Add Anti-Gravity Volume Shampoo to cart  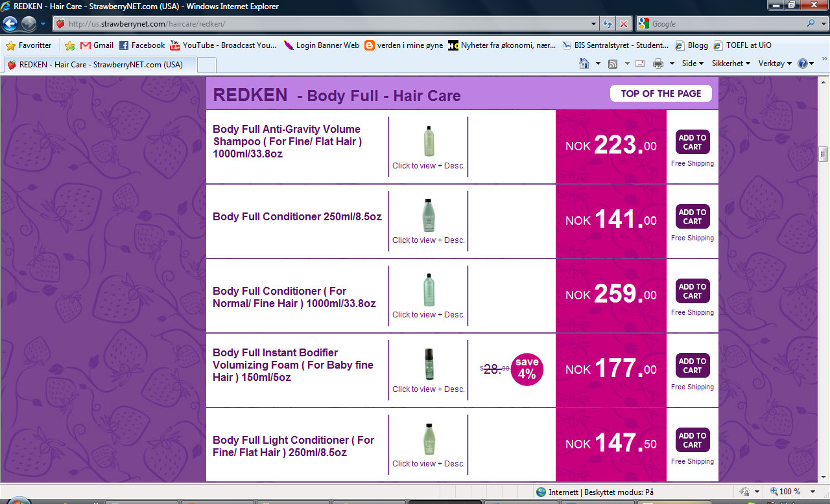click(693, 142)
